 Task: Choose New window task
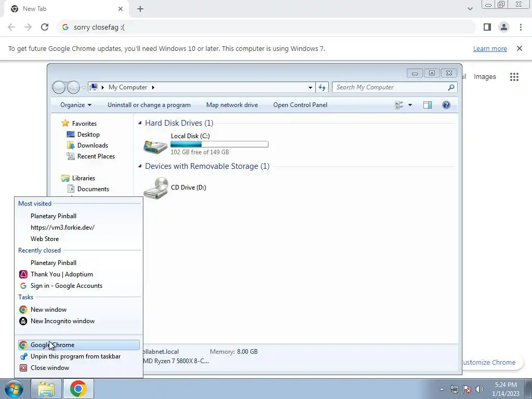coord(48,310)
